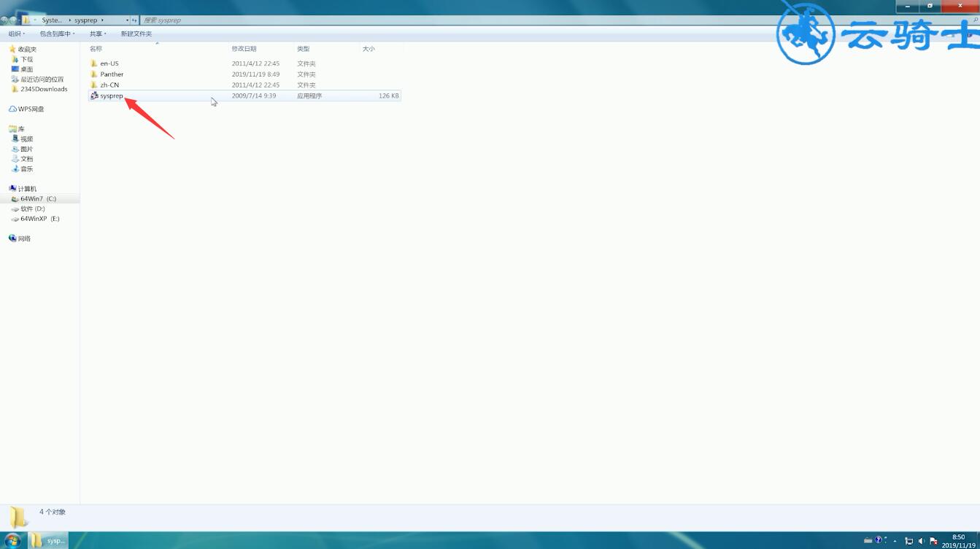Show hidden system tray icons
Viewport: 980px width, 549px height.
coord(895,541)
